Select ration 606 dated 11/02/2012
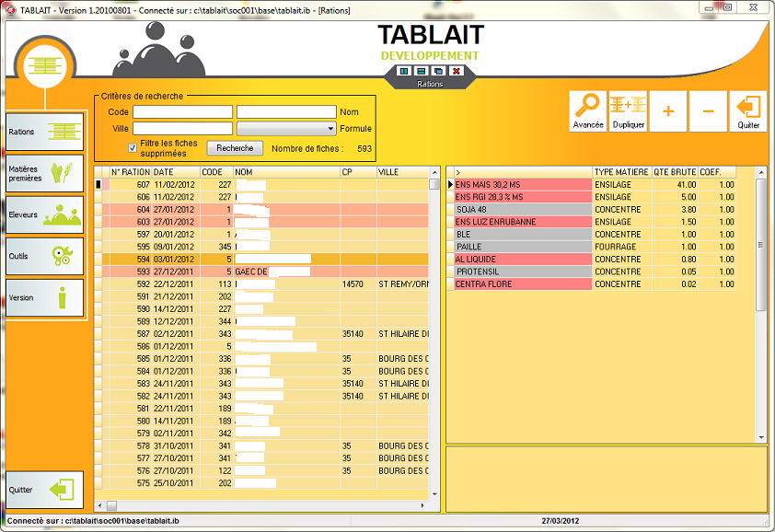Image resolution: width=775 pixels, height=532 pixels. (262, 197)
